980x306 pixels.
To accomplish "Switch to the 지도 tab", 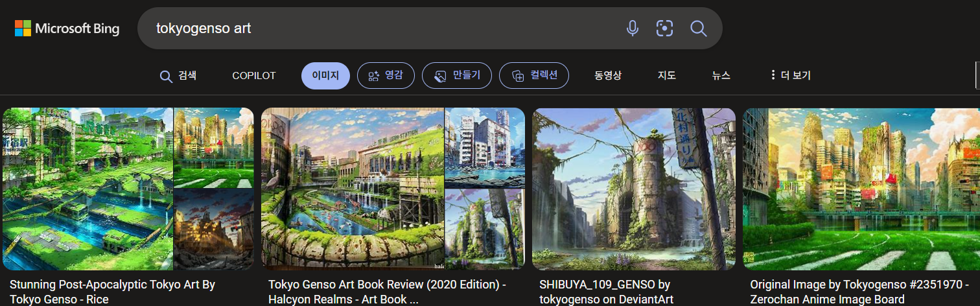I will pos(667,76).
